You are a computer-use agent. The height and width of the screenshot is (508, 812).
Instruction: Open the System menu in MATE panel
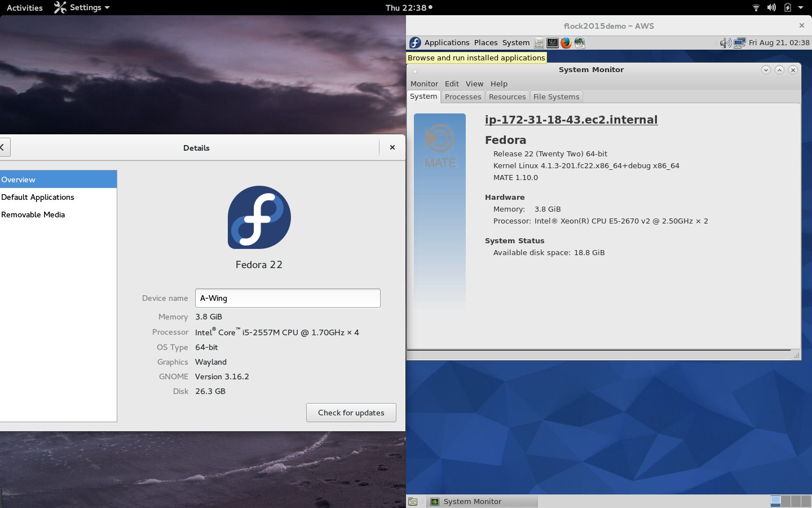click(516, 43)
